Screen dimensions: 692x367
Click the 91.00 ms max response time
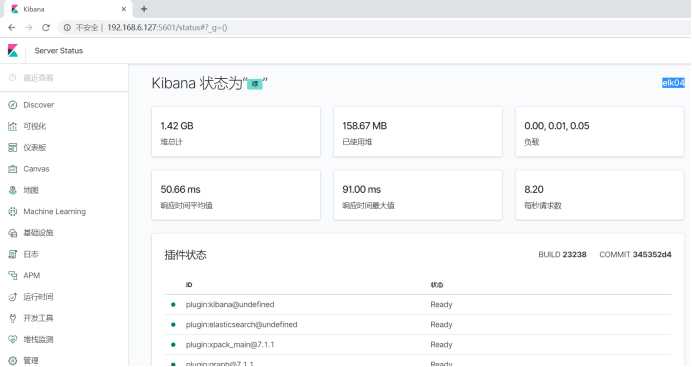361,190
